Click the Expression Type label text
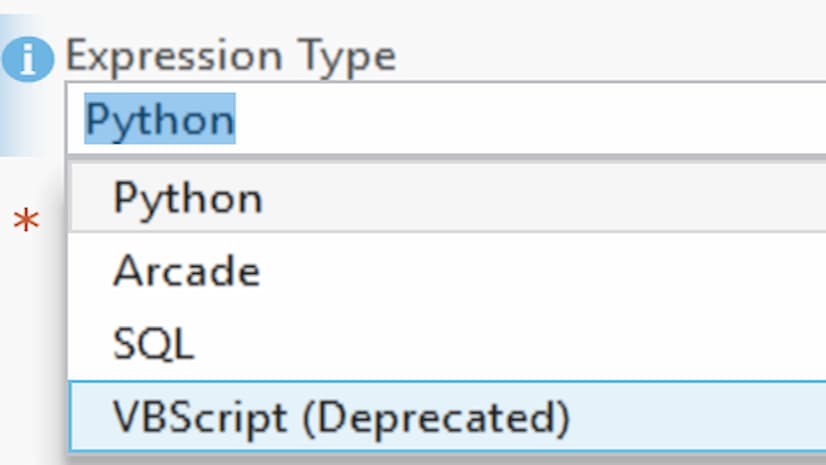This screenshot has width=826, height=465. [230, 55]
